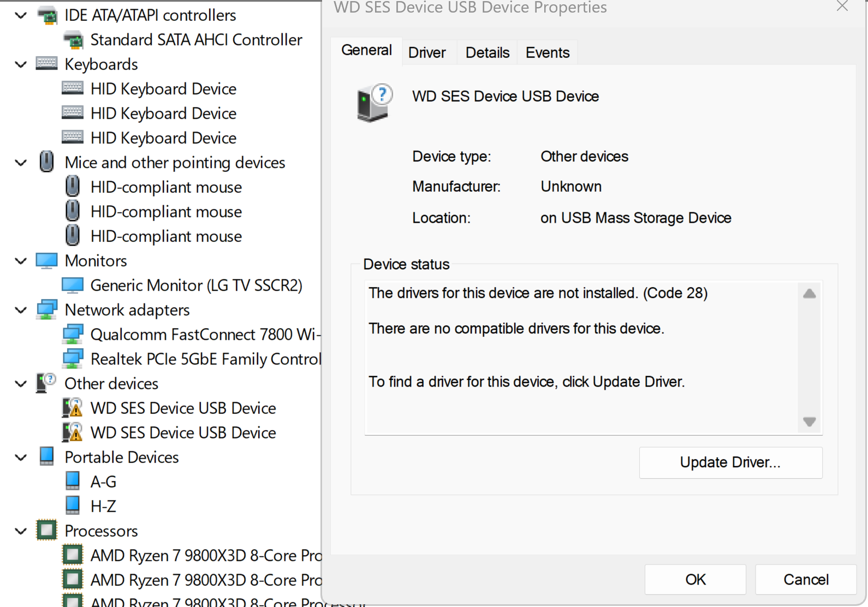Click the unknown device icon in Properties dialog

tap(374, 103)
